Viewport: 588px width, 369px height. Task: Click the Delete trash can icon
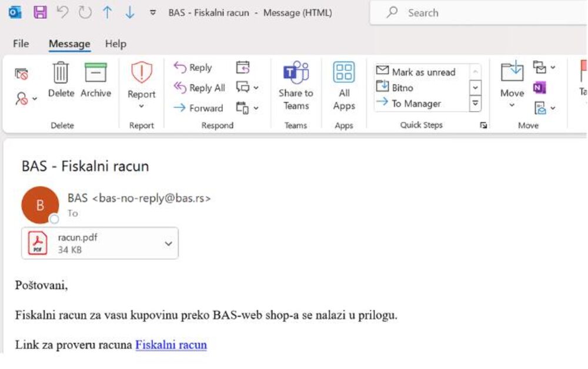[x=61, y=74]
